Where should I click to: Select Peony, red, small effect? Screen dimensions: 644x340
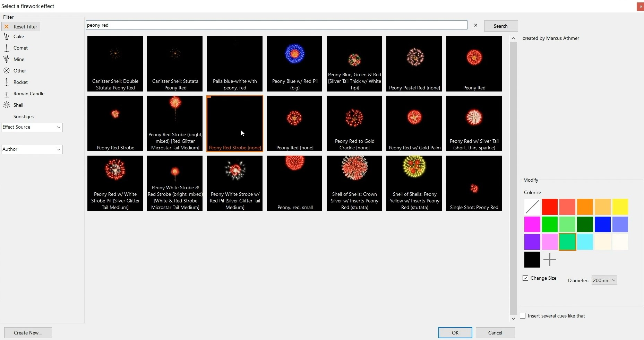point(294,183)
